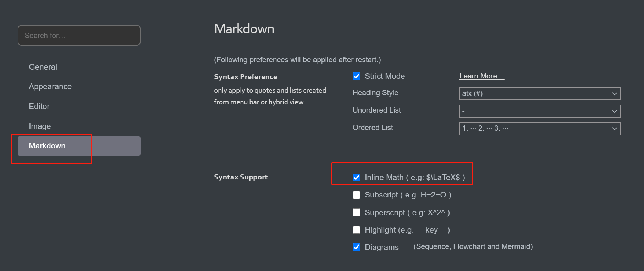Click the Syntax Support label
The image size is (644, 271).
tap(241, 177)
